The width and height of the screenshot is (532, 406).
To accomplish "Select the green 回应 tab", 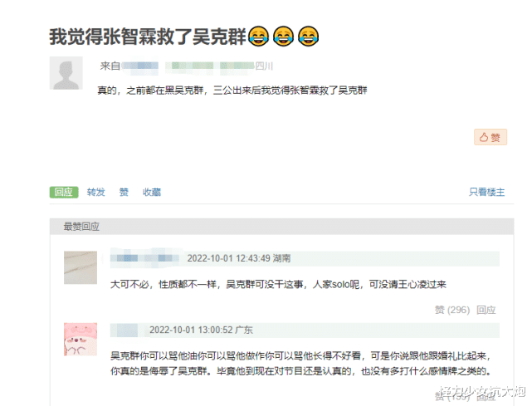I will [x=64, y=192].
